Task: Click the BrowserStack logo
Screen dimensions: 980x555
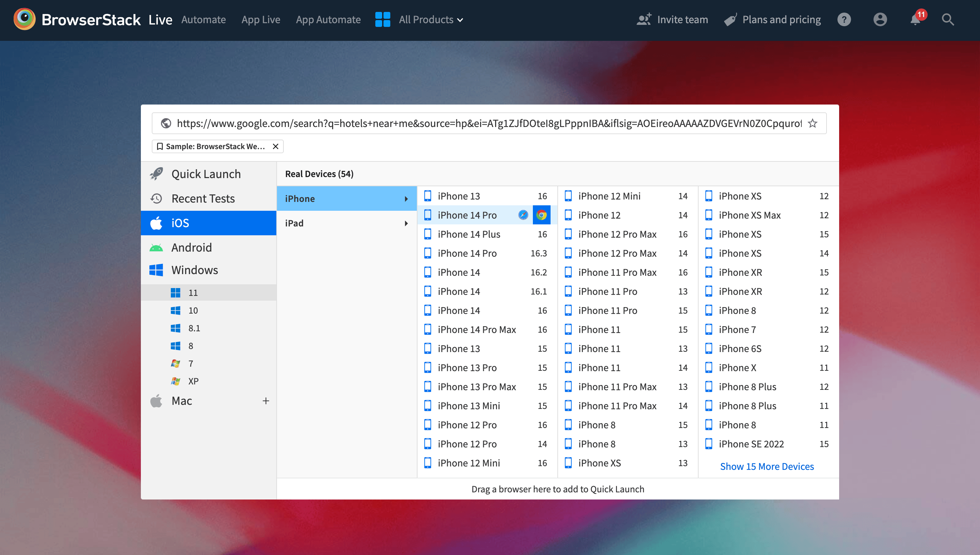Action: (x=24, y=19)
